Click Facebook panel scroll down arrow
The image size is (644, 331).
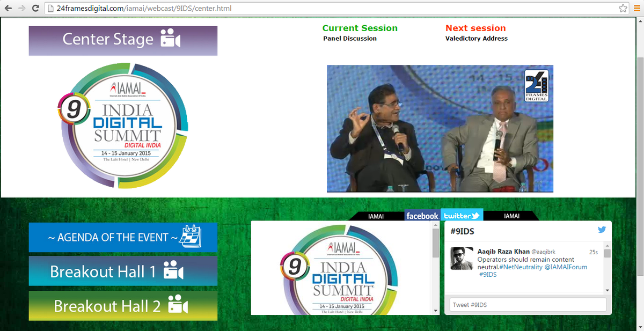[435, 311]
